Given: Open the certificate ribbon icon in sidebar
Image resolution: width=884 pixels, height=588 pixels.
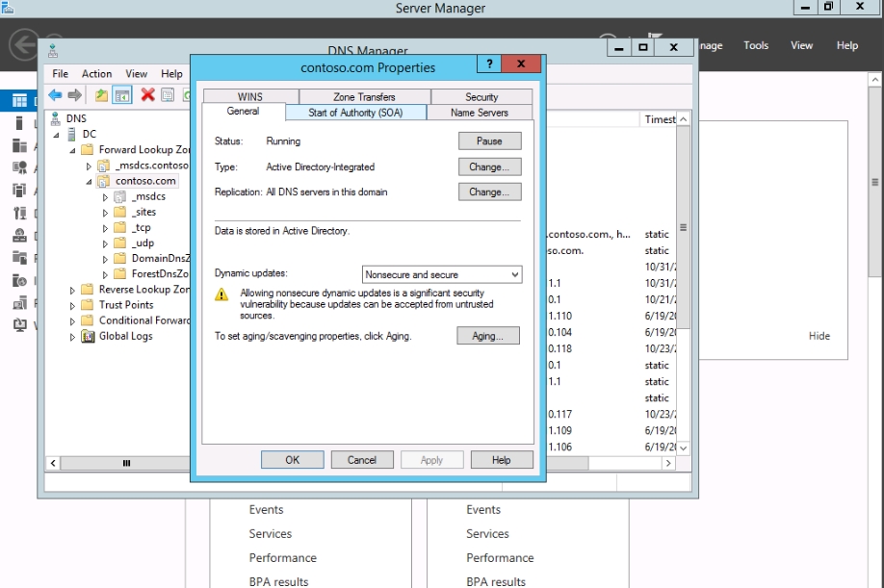Looking at the screenshot, I should [x=19, y=167].
